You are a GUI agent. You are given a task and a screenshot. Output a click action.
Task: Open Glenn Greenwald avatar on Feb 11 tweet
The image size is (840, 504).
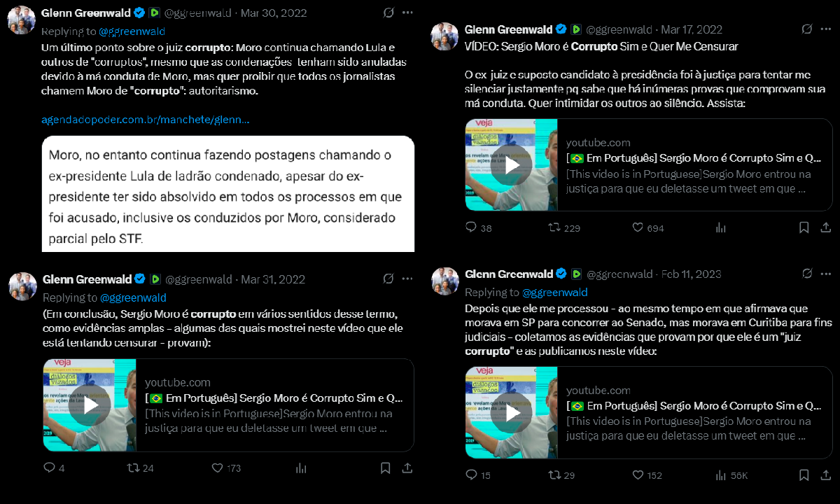(444, 281)
